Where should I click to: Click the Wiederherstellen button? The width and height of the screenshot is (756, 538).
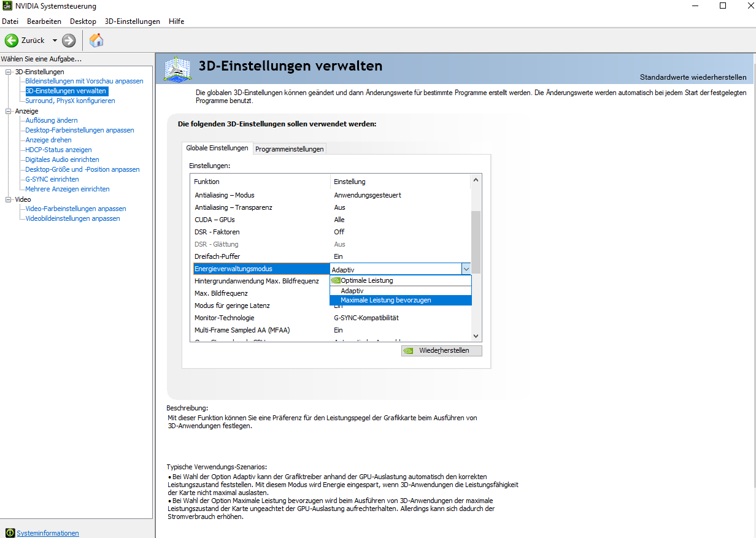click(442, 350)
